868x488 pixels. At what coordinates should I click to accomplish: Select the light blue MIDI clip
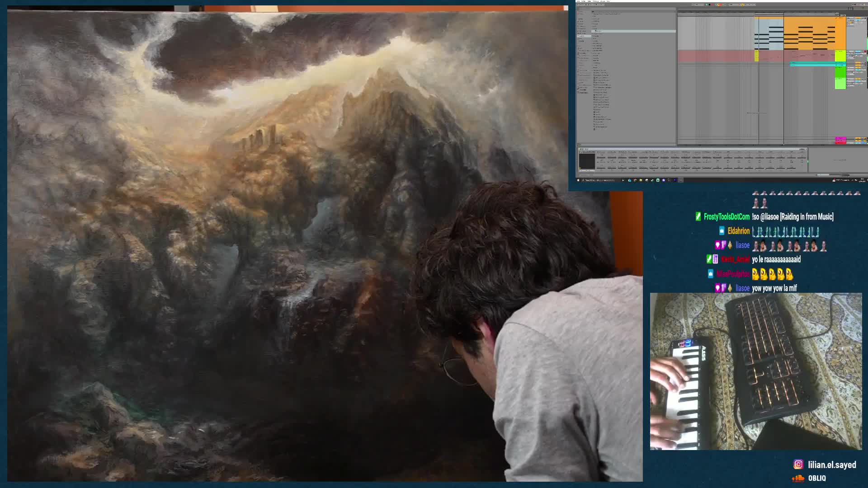(x=769, y=34)
